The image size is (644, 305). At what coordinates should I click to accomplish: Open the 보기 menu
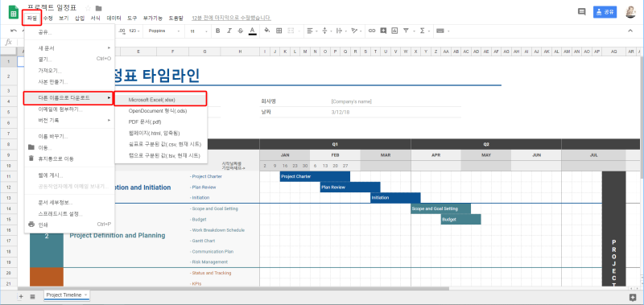[x=64, y=18]
